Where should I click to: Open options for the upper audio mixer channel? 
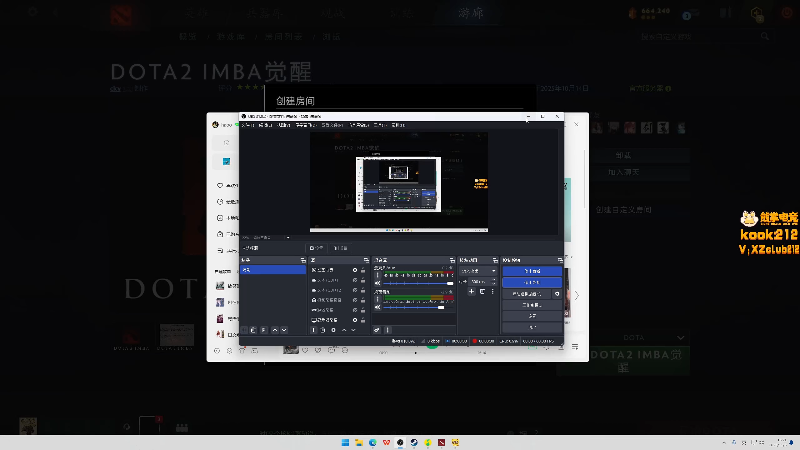tap(378, 275)
